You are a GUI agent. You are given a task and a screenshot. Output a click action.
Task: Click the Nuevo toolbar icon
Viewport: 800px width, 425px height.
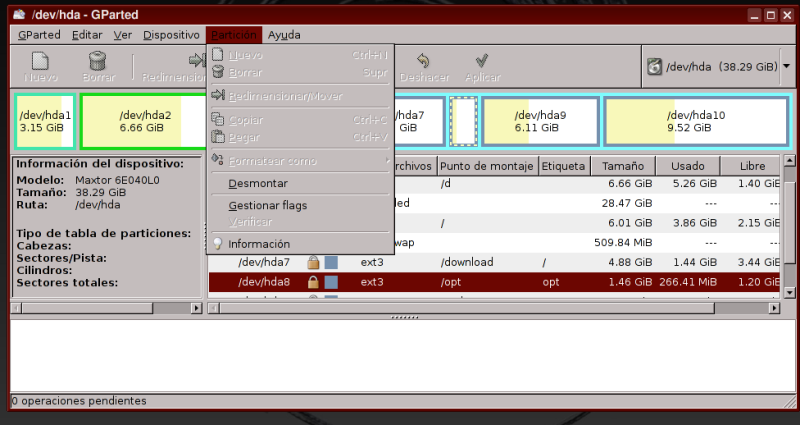coord(40,62)
